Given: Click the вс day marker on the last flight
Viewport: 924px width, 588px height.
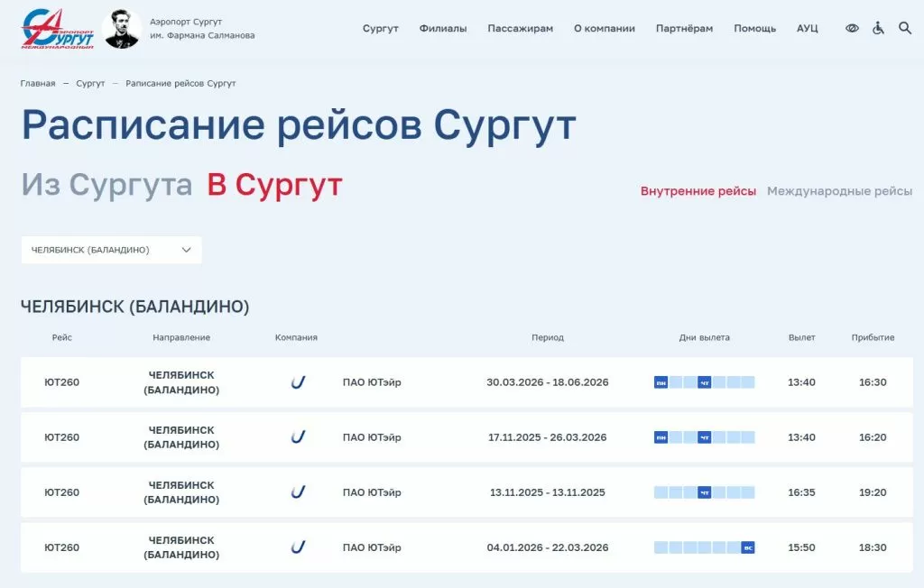Looking at the screenshot, I should (746, 547).
